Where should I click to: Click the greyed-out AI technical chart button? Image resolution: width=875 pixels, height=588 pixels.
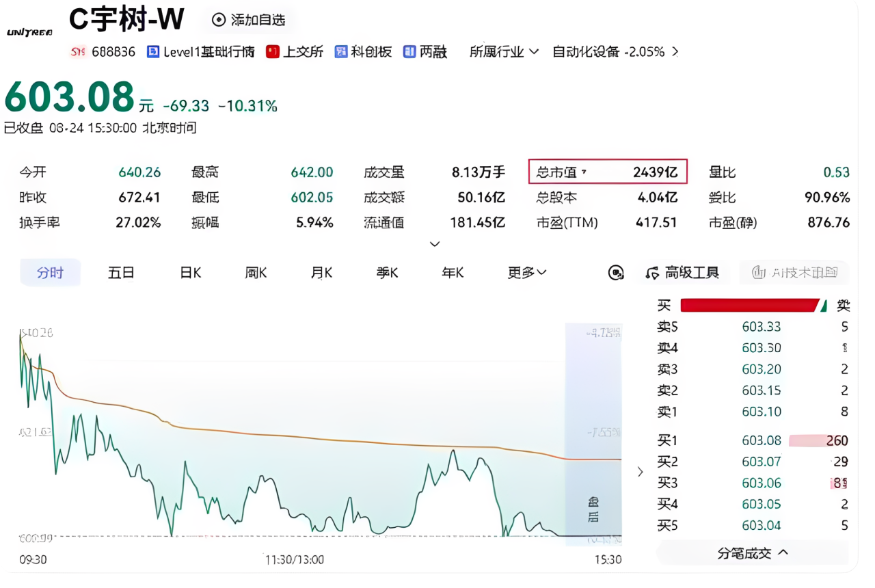point(794,273)
